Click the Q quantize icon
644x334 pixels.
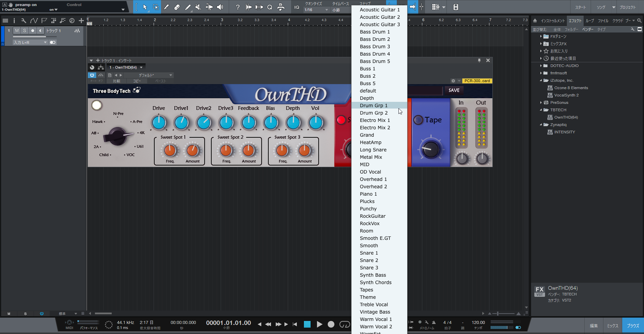pyautogui.click(x=270, y=7)
